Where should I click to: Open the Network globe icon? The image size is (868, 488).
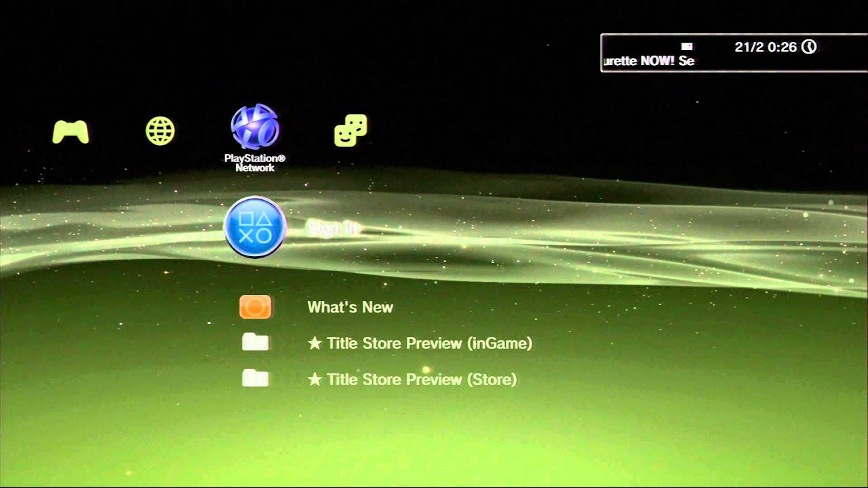[160, 131]
